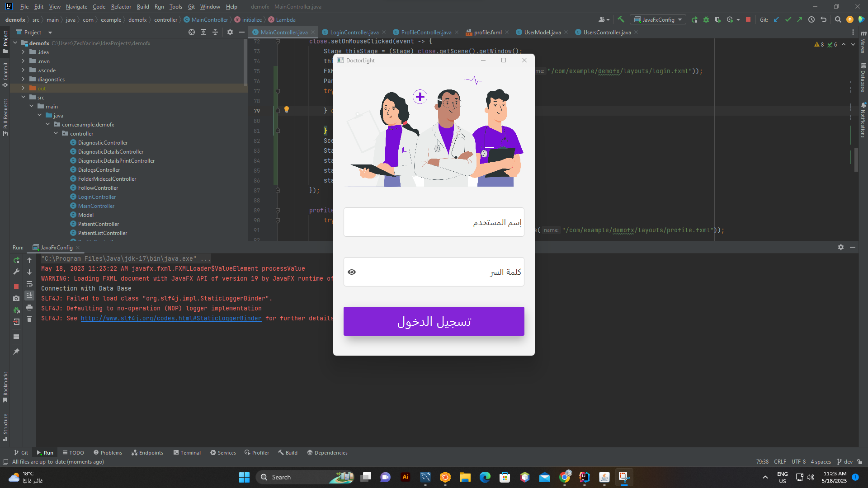Click Git update project blue arrow
Screen dimensions: 868x488
(x=777, y=20)
